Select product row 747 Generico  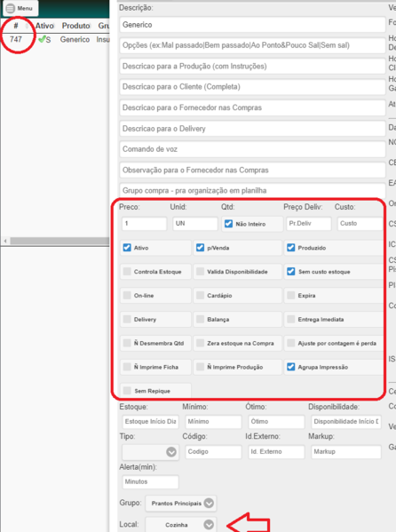tap(55, 39)
